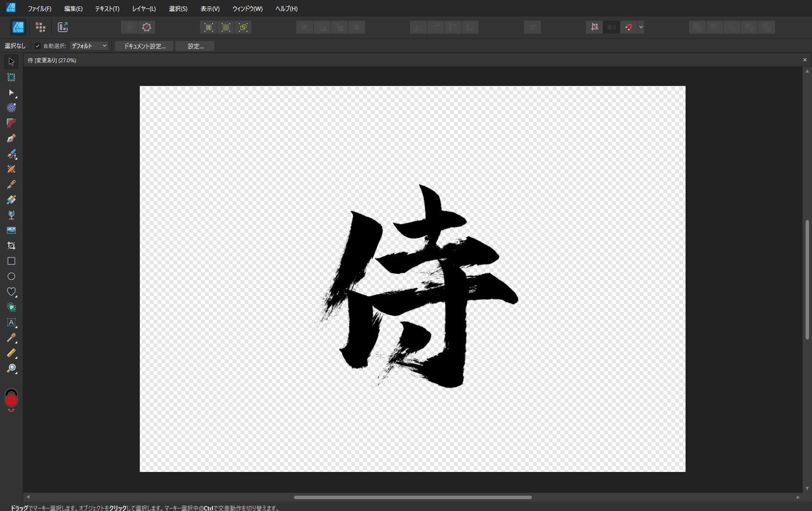Select the Move tool
The height and width of the screenshot is (511, 812).
11,61
